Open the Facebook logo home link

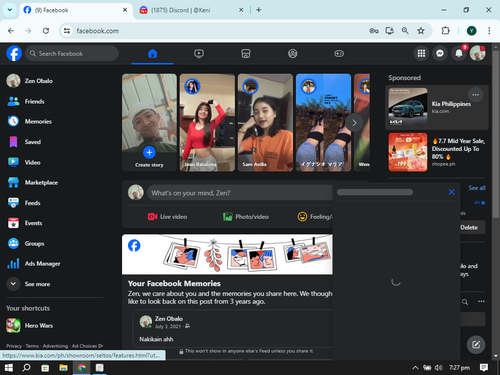14,53
